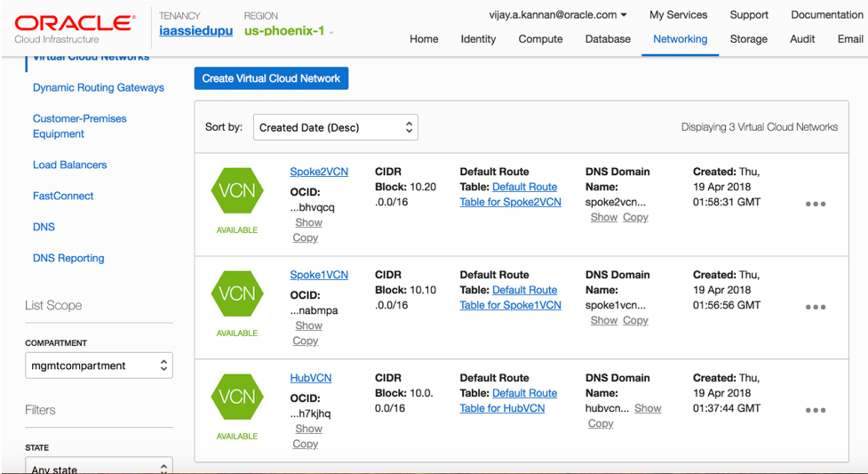Viewport: 868px width, 474px height.
Task: Open FastConnect in sidebar
Action: click(x=63, y=196)
